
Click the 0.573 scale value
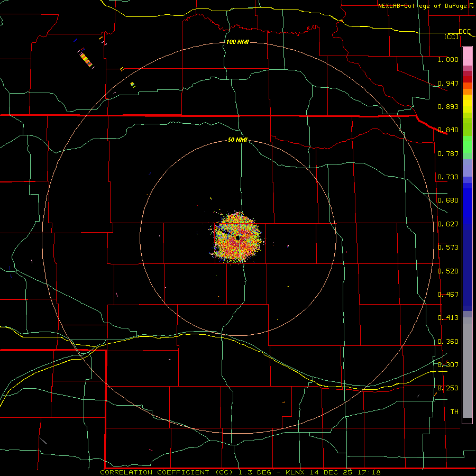pyautogui.click(x=448, y=248)
